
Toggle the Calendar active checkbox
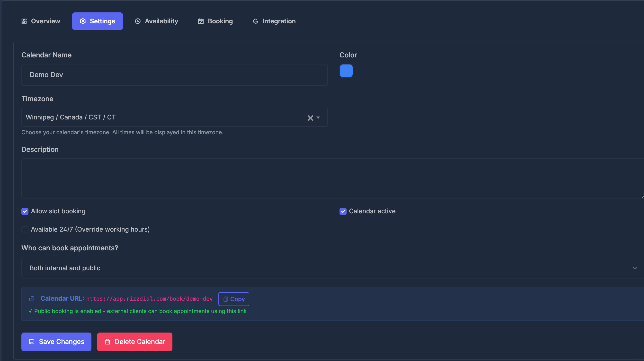[343, 211]
